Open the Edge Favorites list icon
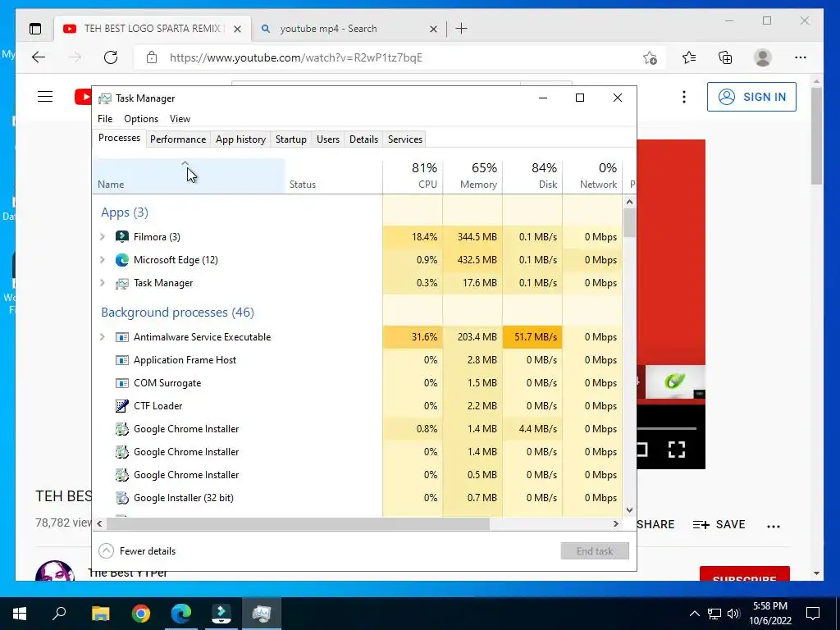 [x=689, y=57]
